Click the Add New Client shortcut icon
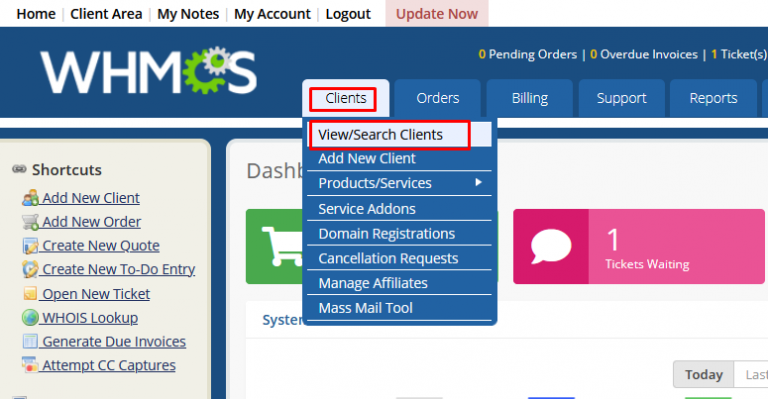The image size is (768, 399). click(30, 198)
